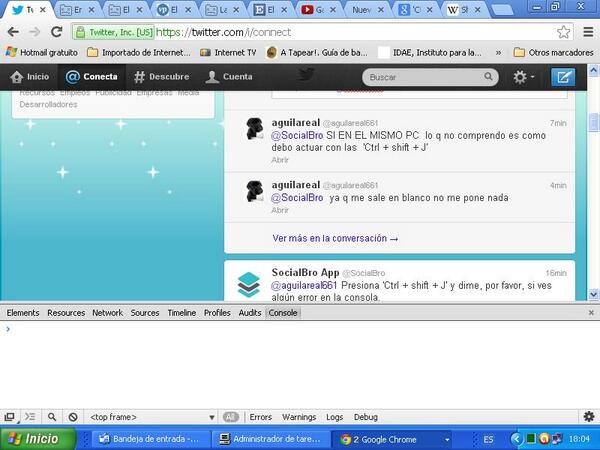The width and height of the screenshot is (600, 450).
Task: Toggle the console drawer icon
Action: click(x=30, y=417)
